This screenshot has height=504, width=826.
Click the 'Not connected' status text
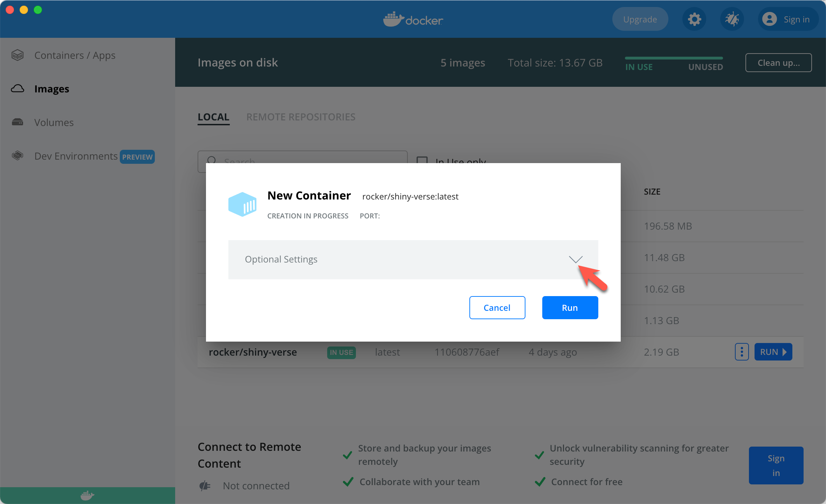point(256,486)
